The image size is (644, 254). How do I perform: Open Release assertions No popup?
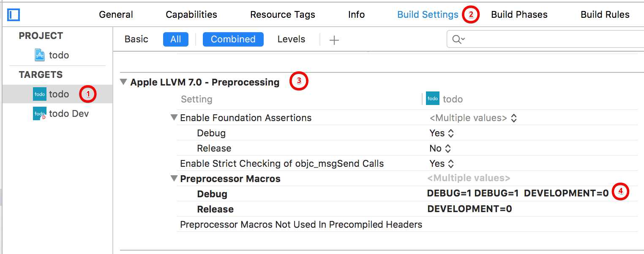pyautogui.click(x=440, y=148)
